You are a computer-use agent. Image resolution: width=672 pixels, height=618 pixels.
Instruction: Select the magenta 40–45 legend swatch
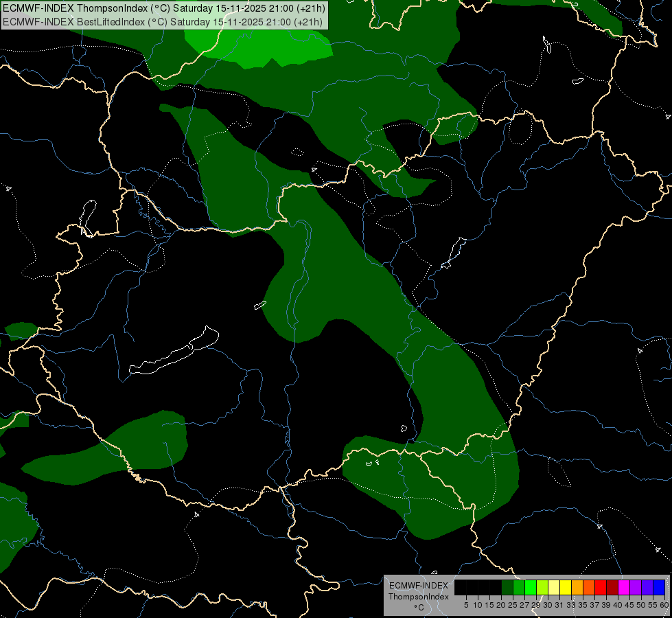(624, 587)
